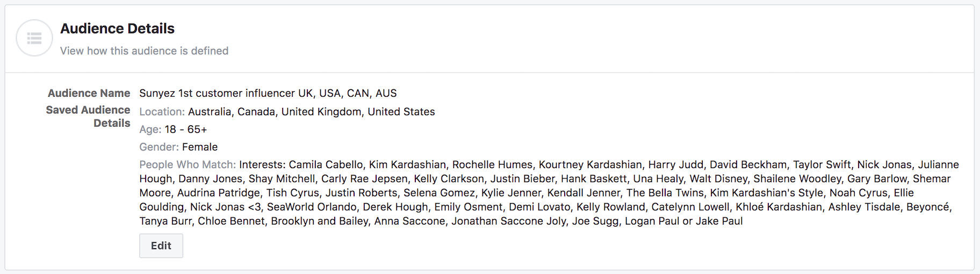Click the Location label
Screen dimensions: 980x274
pyautogui.click(x=162, y=112)
